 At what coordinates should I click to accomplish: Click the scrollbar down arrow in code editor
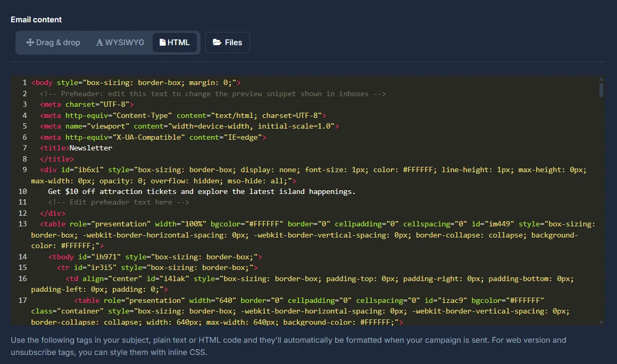tap(601, 323)
